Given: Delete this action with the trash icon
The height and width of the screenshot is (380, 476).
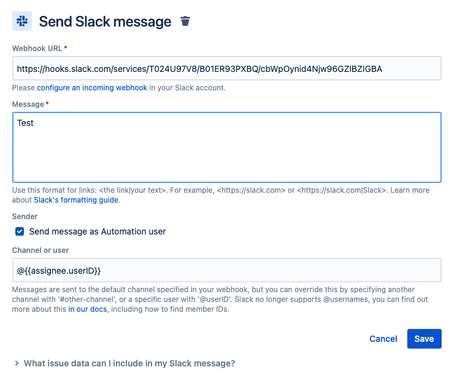Looking at the screenshot, I should 185,21.
